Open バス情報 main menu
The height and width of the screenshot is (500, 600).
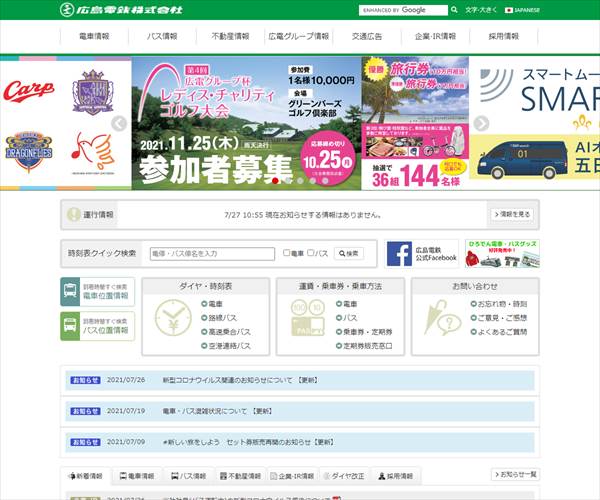click(162, 36)
